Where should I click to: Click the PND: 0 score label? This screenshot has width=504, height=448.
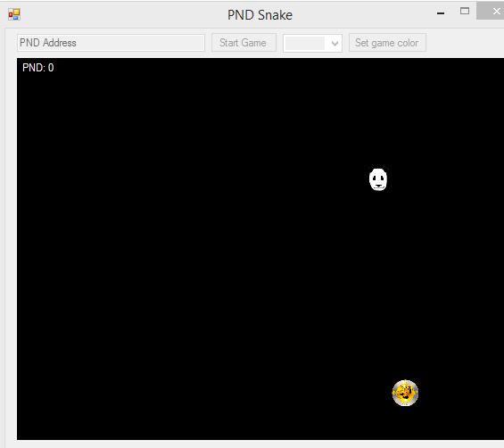[38, 68]
